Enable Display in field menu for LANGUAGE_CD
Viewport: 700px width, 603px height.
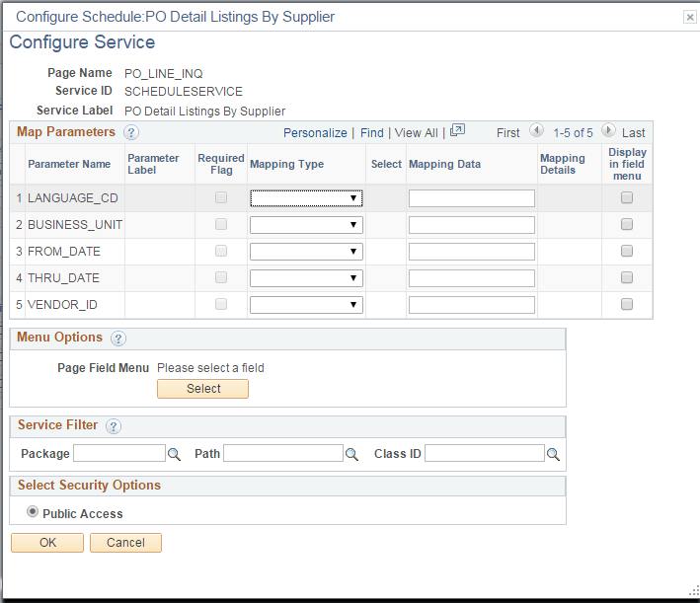pos(627,197)
